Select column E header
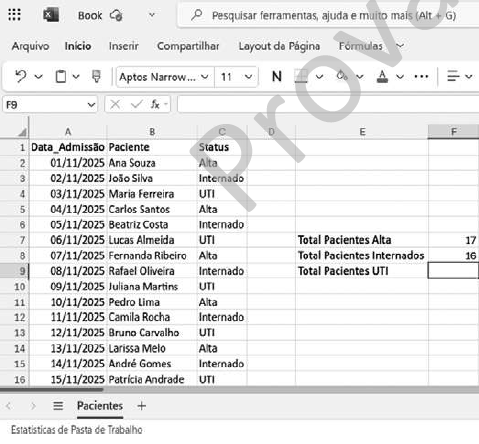Viewport: 479px width, 444px height. [x=362, y=132]
